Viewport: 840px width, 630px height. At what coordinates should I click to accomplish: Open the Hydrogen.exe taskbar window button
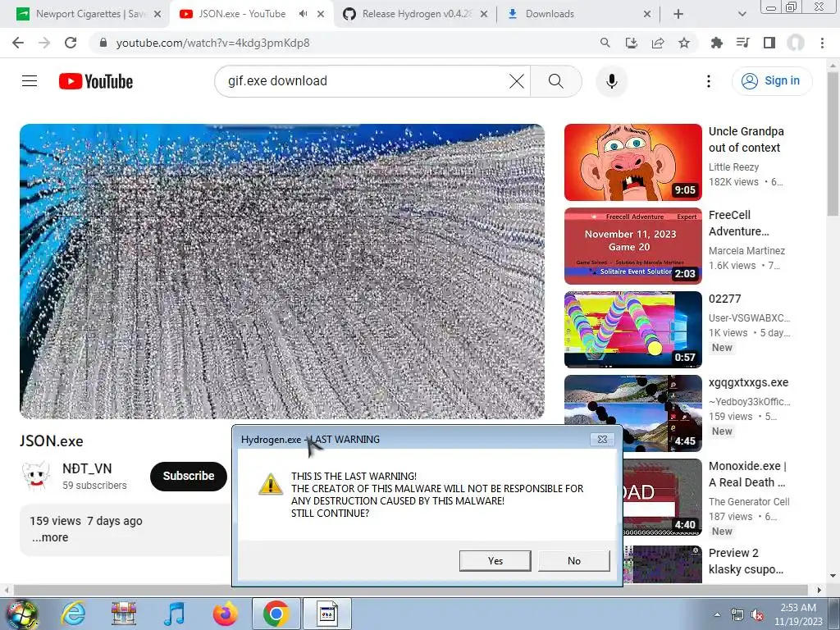(x=327, y=614)
